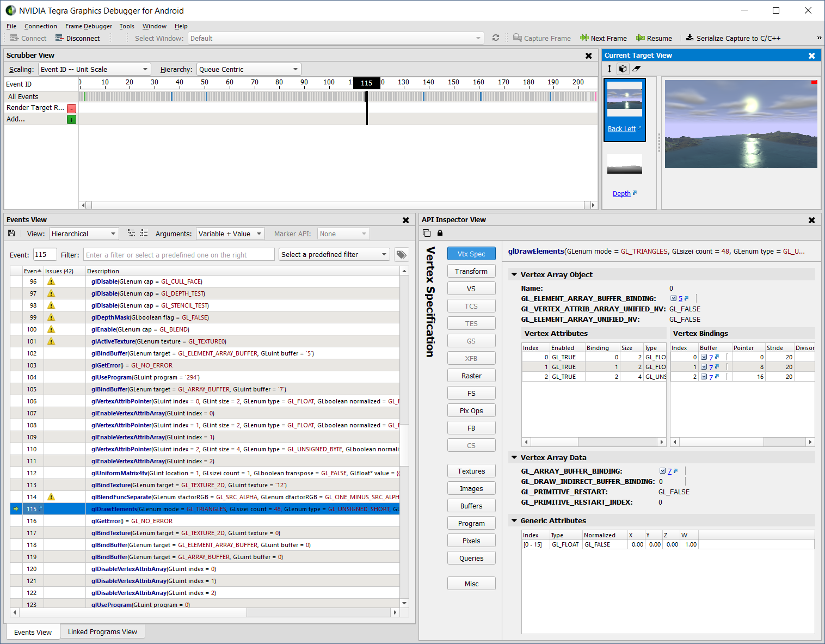Image resolution: width=825 pixels, height=644 pixels.
Task: Toggle the GL_ELEMENT_ARRAY_BUFFER_BINDING checkbox
Action: coord(673,298)
